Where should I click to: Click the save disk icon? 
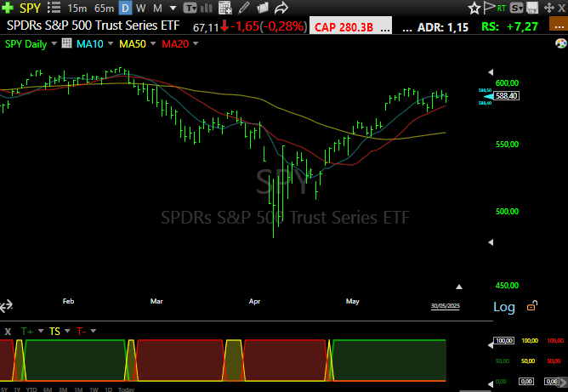coord(532,8)
